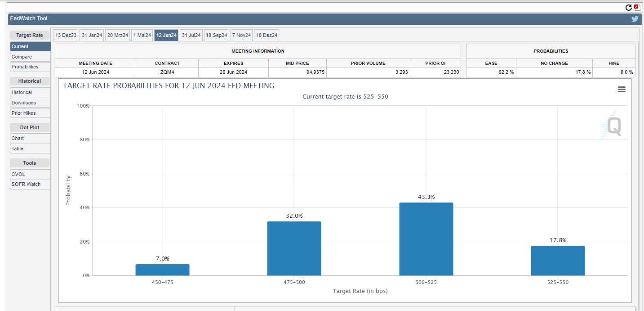Open the Twitter bird icon link
This screenshot has height=311, width=644.
(x=635, y=19)
